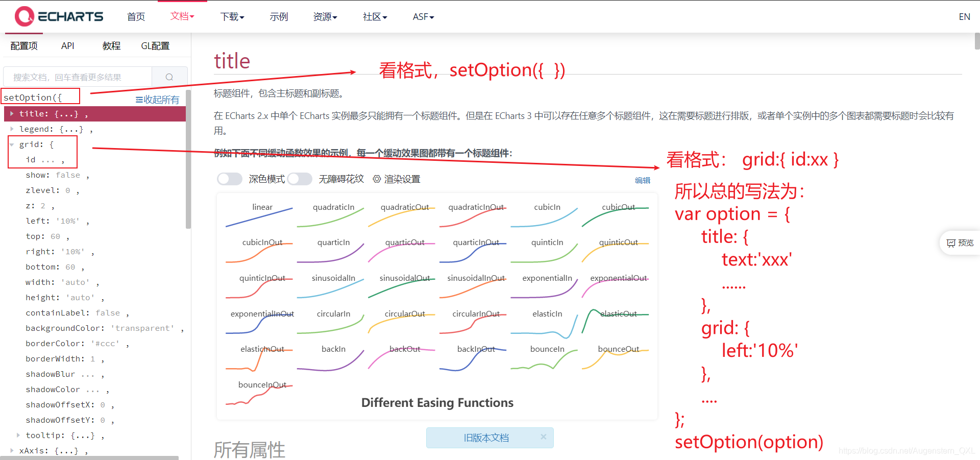This screenshot has height=460, width=980.
Task: Select containLabel: false property
Action: coord(77,313)
